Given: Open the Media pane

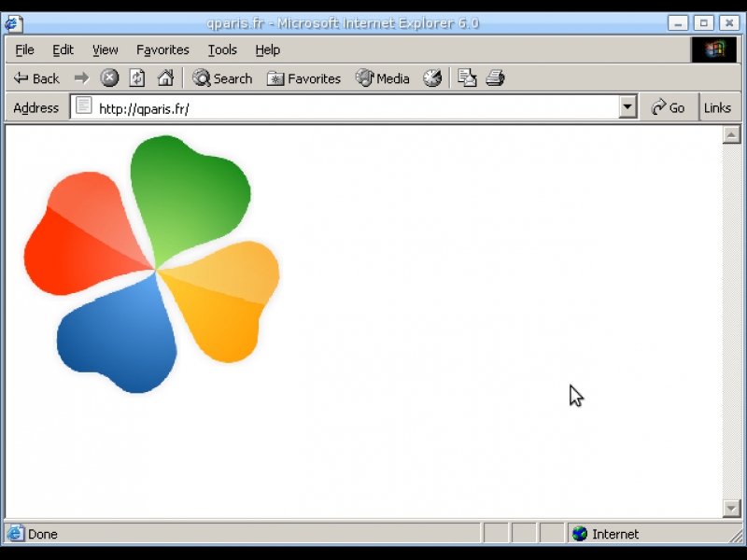Looking at the screenshot, I should click(383, 78).
